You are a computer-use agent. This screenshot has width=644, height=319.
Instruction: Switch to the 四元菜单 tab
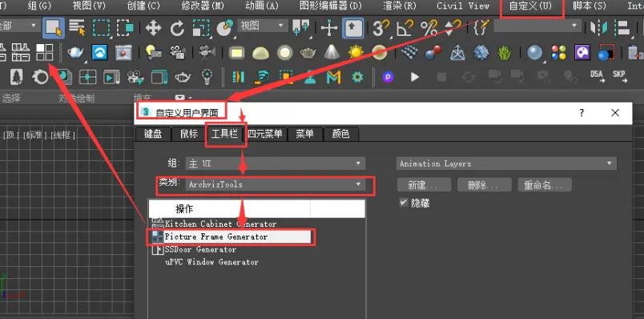(265, 134)
